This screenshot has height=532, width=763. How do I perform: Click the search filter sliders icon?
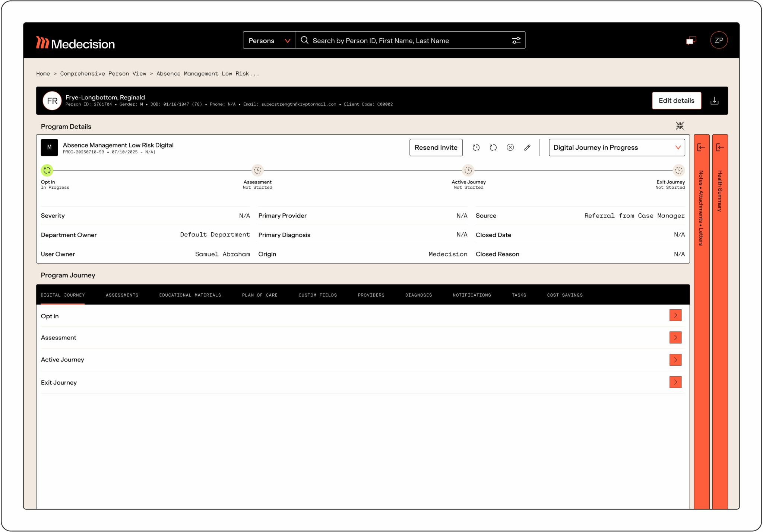click(516, 41)
